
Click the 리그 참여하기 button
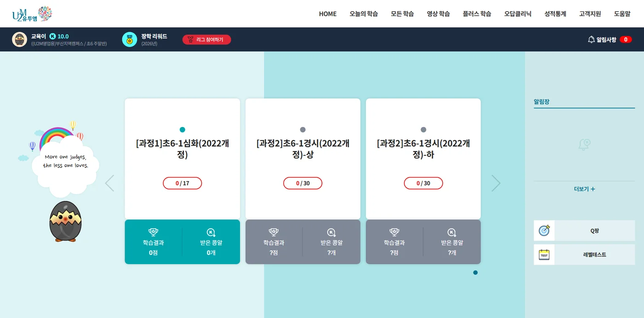[x=207, y=40]
